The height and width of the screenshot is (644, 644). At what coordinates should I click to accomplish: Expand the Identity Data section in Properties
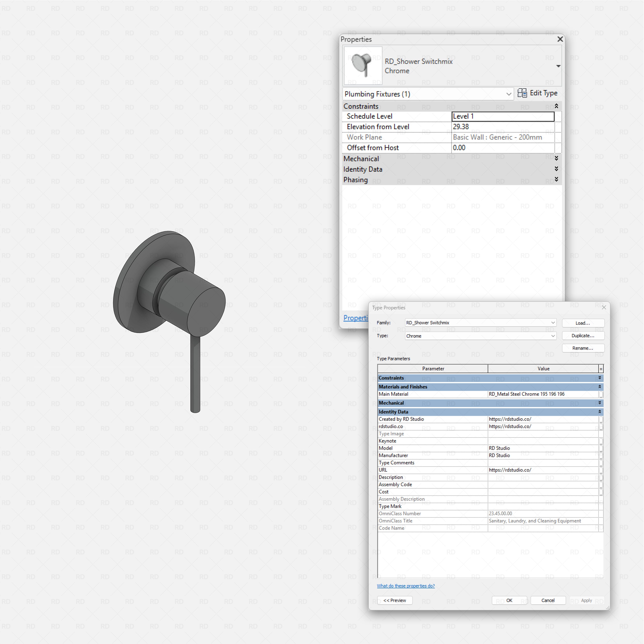[556, 169]
